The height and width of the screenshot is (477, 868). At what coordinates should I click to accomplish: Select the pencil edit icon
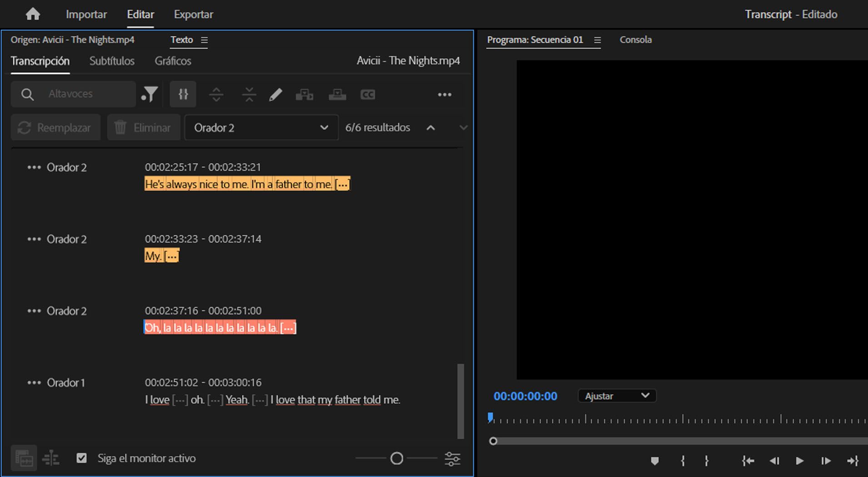click(276, 94)
